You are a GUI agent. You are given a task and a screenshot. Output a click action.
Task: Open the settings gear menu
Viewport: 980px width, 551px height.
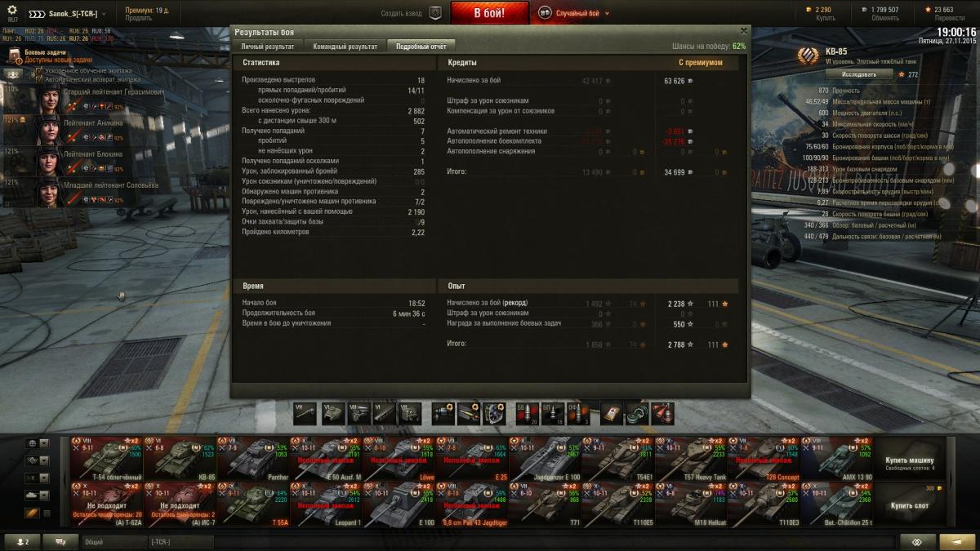(x=11, y=10)
